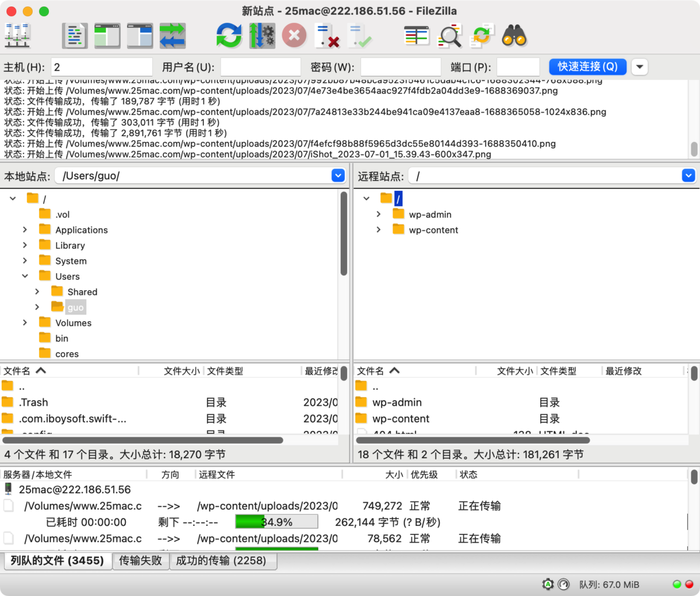This screenshot has height=596, width=700.
Task: Collapse the local root folder tree
Action: coord(12,198)
